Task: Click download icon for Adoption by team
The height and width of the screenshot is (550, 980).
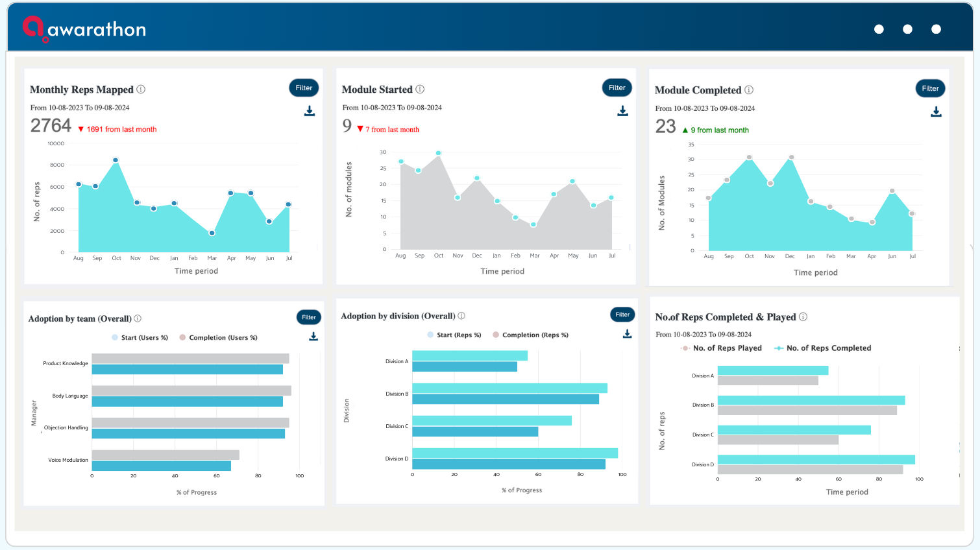Action: pyautogui.click(x=313, y=337)
